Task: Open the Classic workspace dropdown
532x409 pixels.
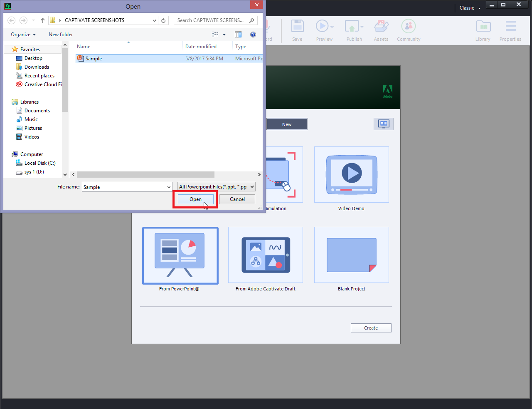Action: [470, 8]
